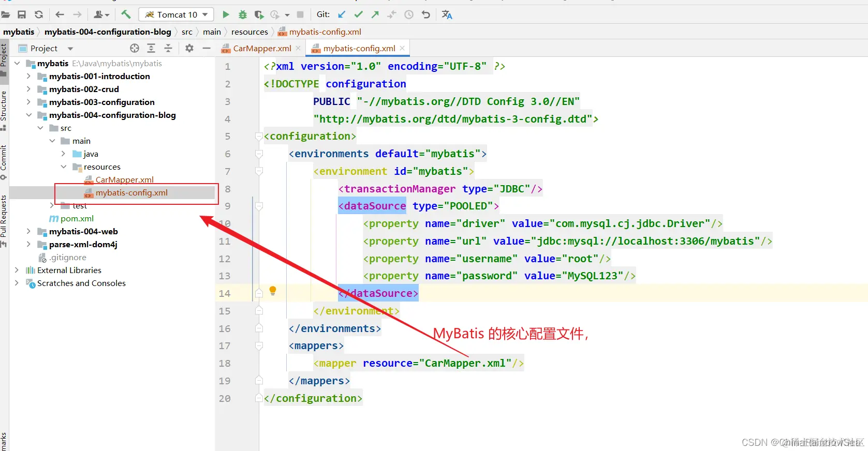
Task: Stop the running process with the square icon
Action: [x=300, y=14]
